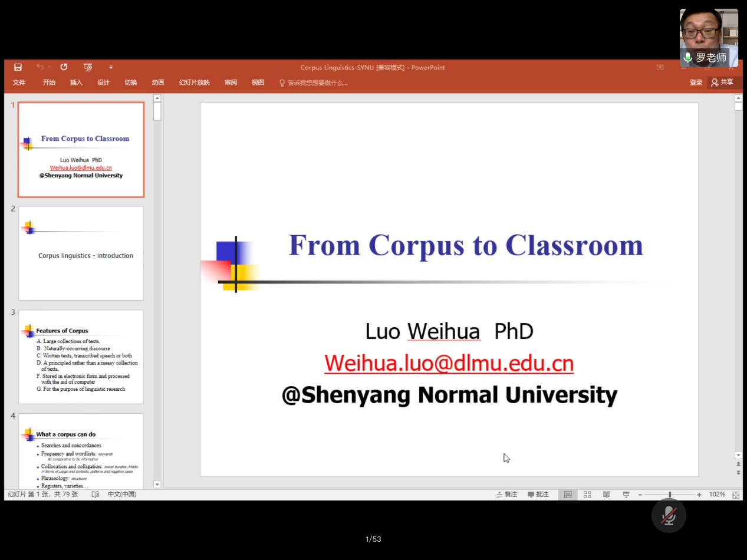The width and height of the screenshot is (747, 560).
Task: Expand the undo history dropdown arrow
Action: pos(50,67)
